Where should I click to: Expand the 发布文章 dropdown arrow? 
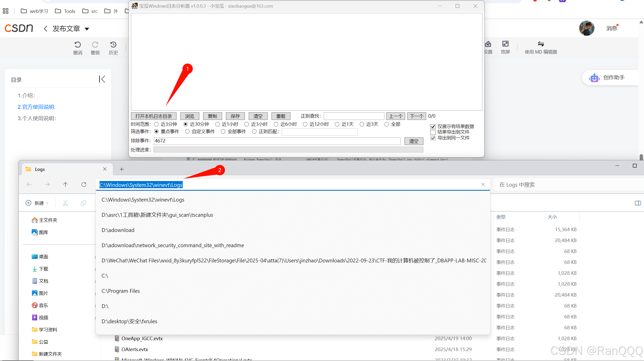coord(87,29)
